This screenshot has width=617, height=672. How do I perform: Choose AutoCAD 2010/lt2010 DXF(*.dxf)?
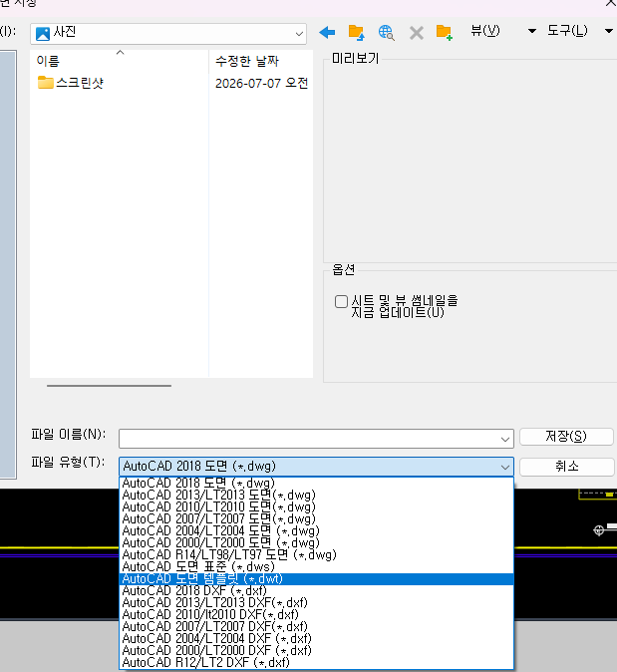click(x=316, y=615)
